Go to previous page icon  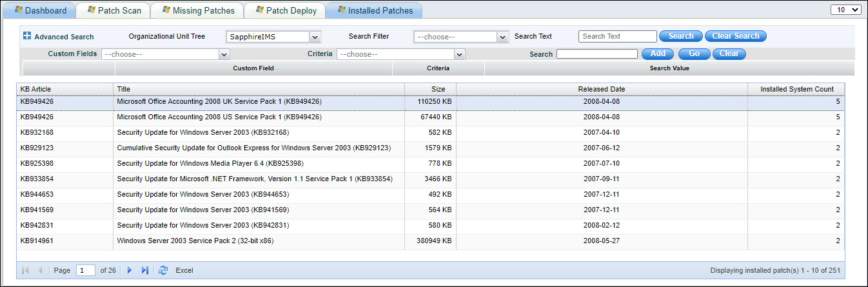point(40,270)
